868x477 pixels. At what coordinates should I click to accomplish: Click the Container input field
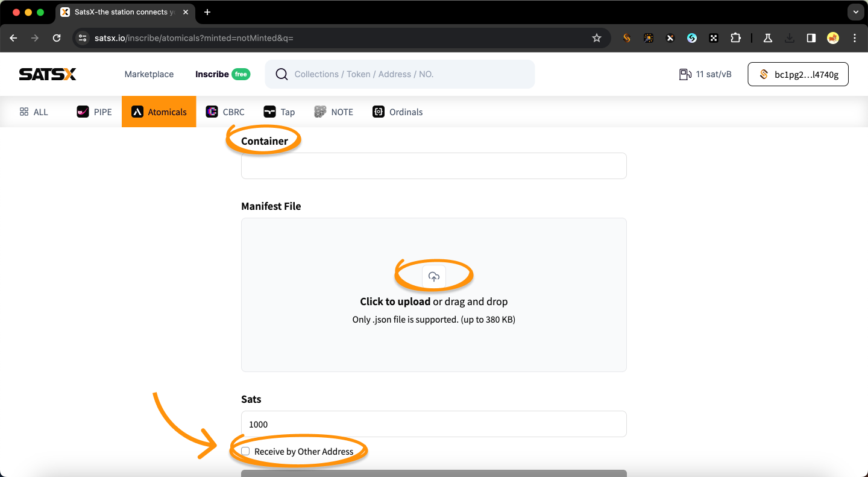433,166
